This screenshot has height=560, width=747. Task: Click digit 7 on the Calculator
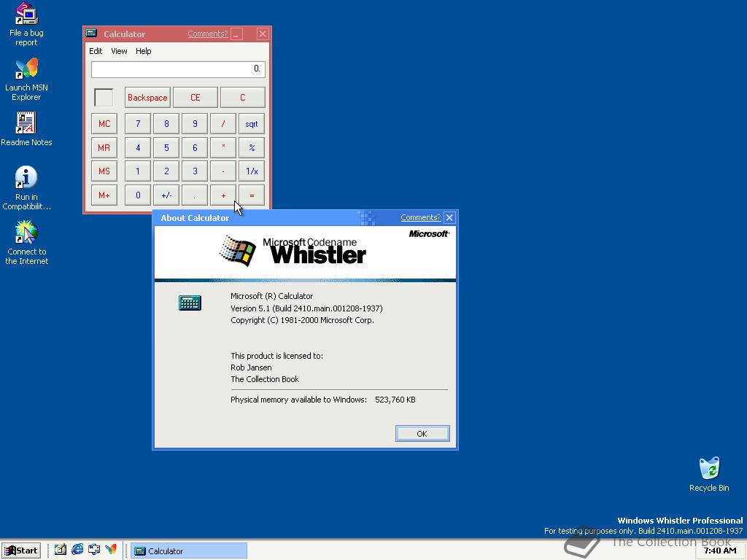[x=138, y=124]
